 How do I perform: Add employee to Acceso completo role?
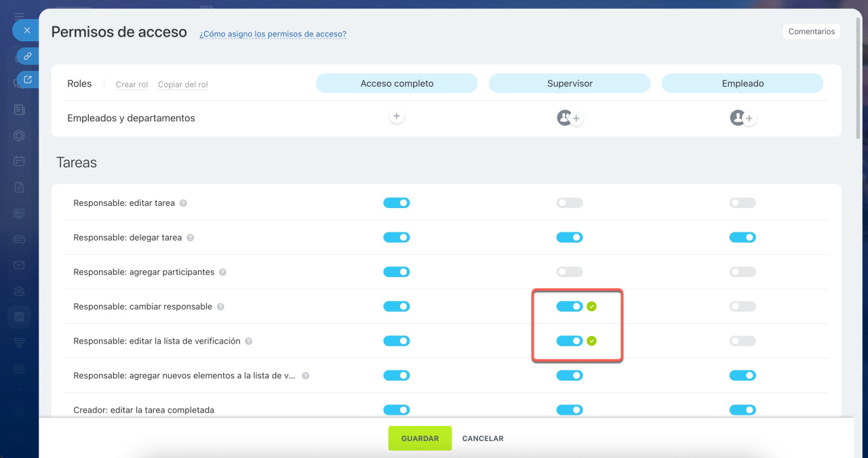(397, 117)
